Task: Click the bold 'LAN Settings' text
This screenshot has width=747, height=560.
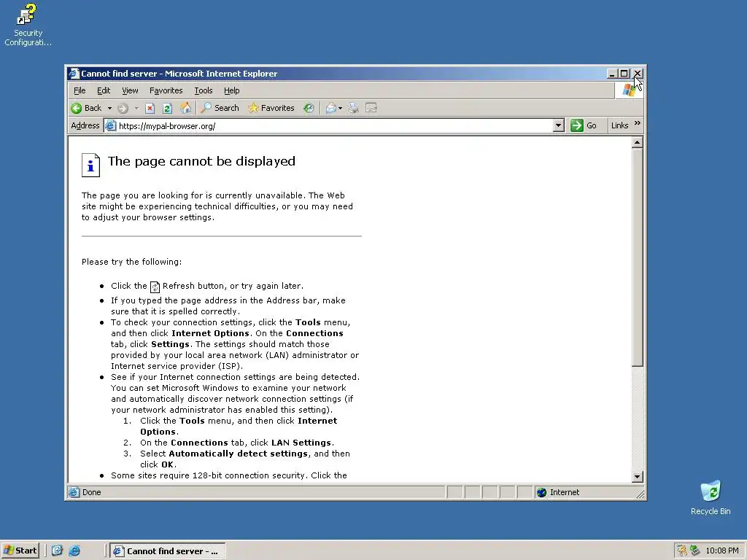Action: point(301,443)
